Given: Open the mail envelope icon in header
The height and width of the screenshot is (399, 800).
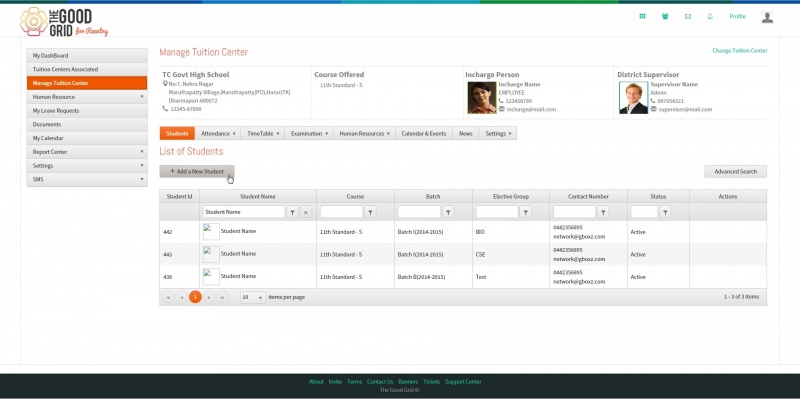Looking at the screenshot, I should click(x=688, y=16).
